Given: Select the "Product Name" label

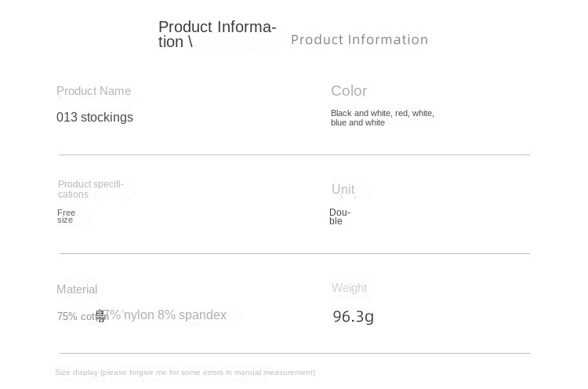Looking at the screenshot, I should click(x=93, y=91).
